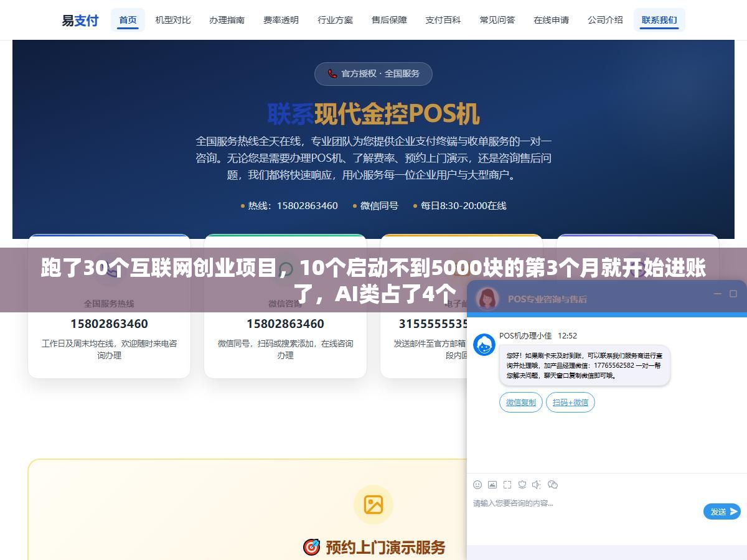The image size is (747, 560).
Task: Click the POS专业咨询与售后 chat title
Action: point(547,299)
